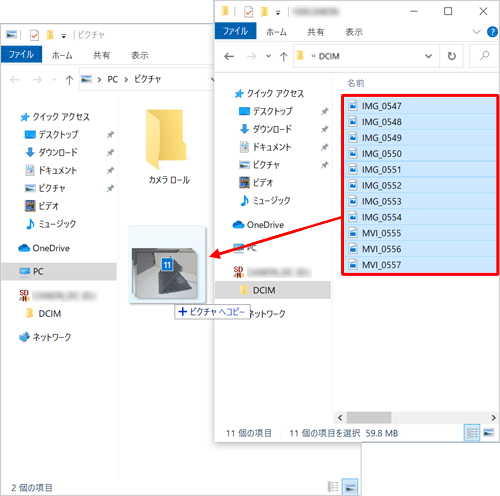Click properties icon in DCIM title bar
This screenshot has width=500, height=496.
(x=248, y=12)
